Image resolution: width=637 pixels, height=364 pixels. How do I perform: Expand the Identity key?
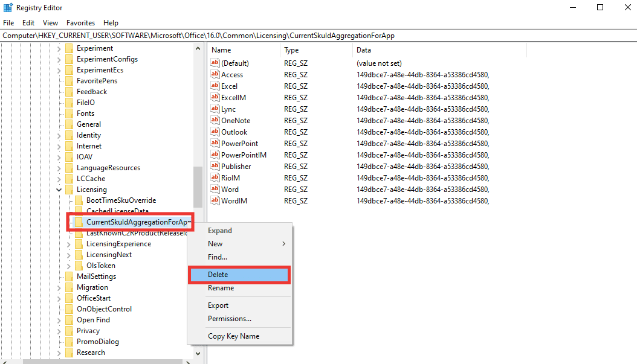click(59, 136)
